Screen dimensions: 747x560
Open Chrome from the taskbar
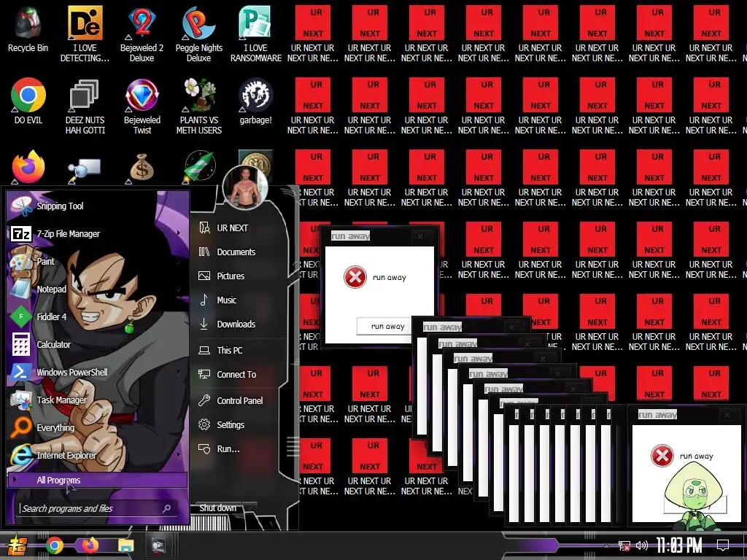55,545
